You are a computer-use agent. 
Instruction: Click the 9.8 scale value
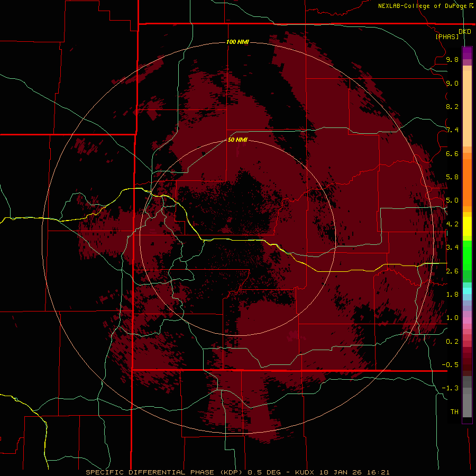(452, 59)
